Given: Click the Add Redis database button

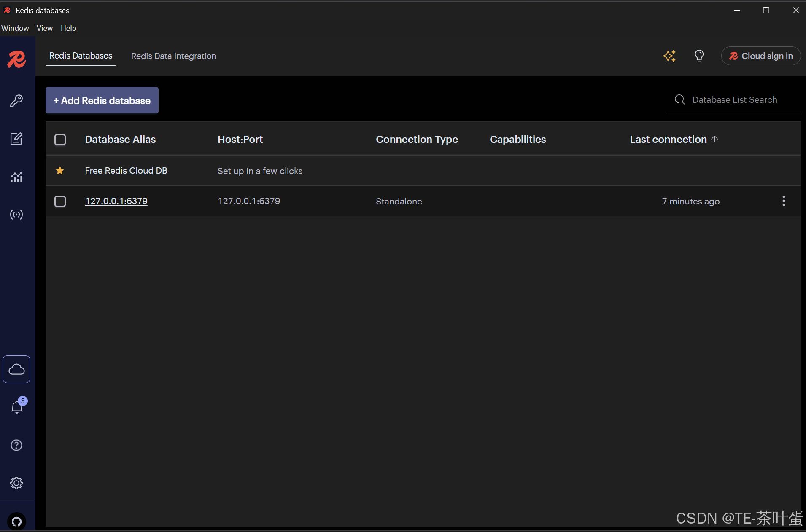Looking at the screenshot, I should tap(102, 100).
